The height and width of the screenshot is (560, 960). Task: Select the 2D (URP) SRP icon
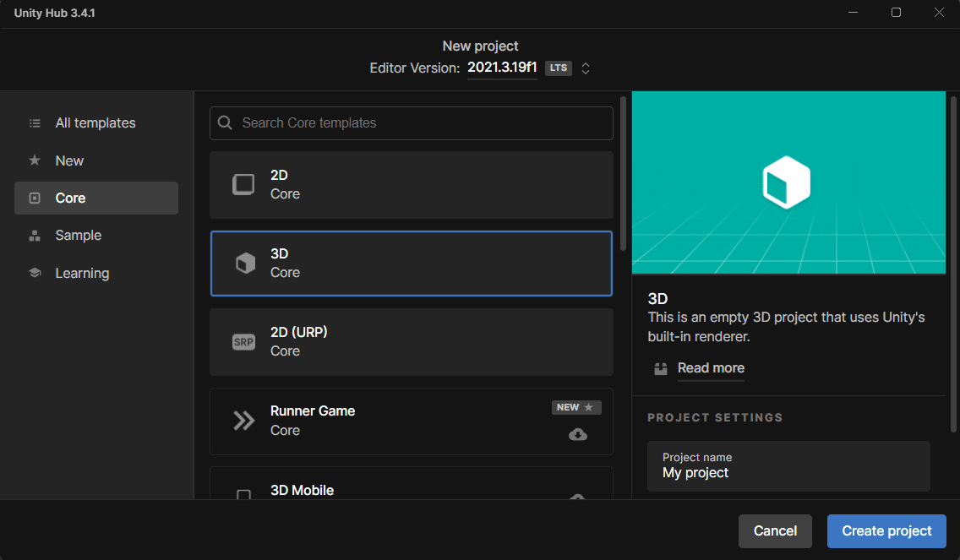[245, 341]
